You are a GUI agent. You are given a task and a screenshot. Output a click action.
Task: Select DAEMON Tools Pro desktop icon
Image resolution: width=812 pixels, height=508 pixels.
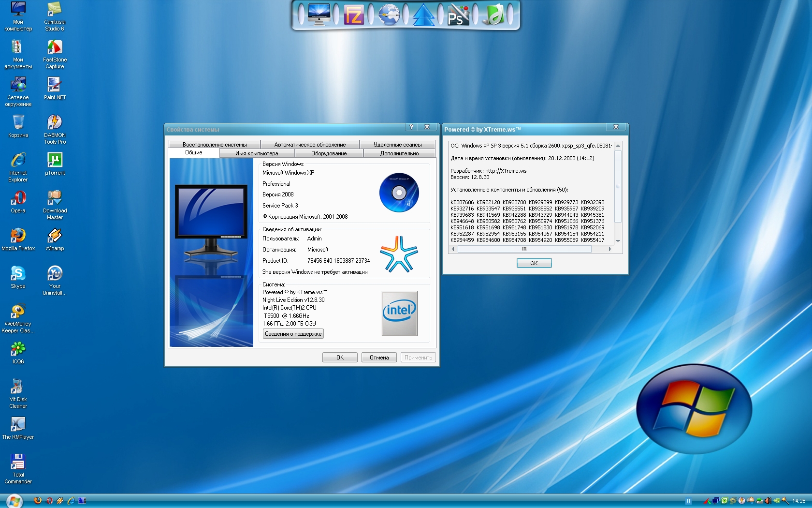point(55,129)
